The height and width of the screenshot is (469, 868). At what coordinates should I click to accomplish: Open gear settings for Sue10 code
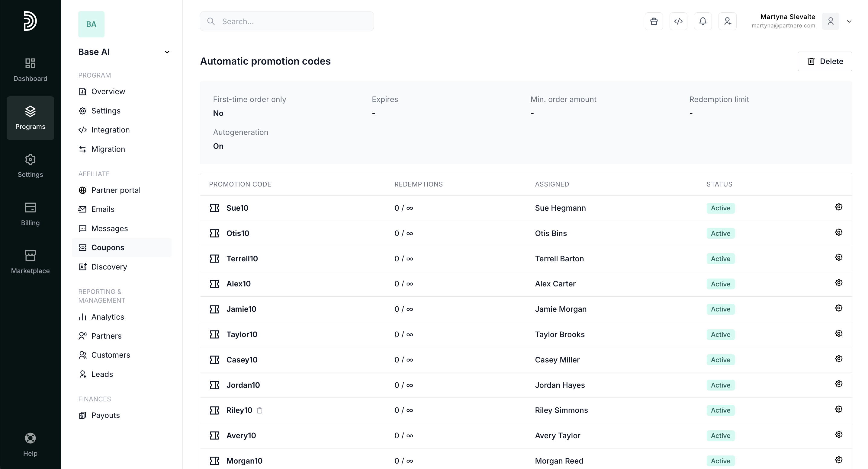(838, 207)
